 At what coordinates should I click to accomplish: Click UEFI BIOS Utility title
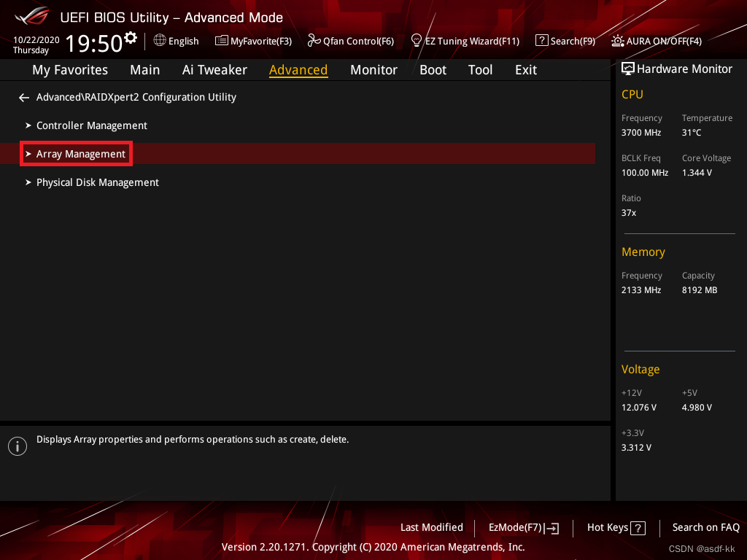point(171,17)
